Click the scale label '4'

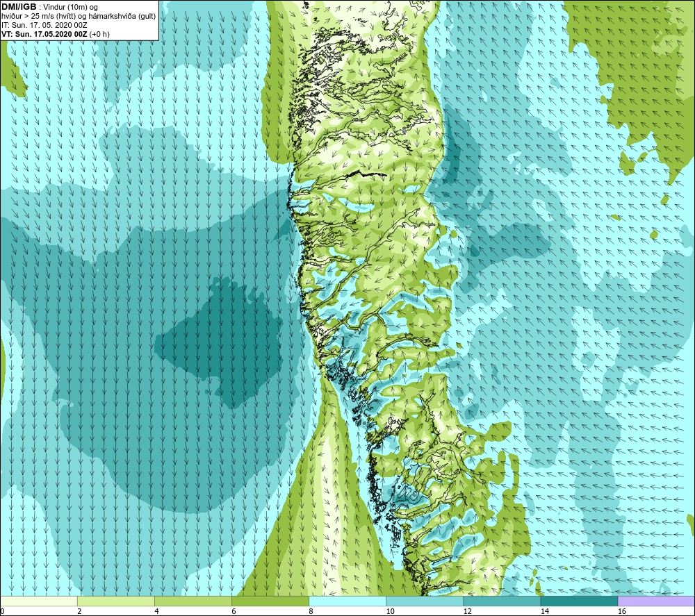pos(156,611)
